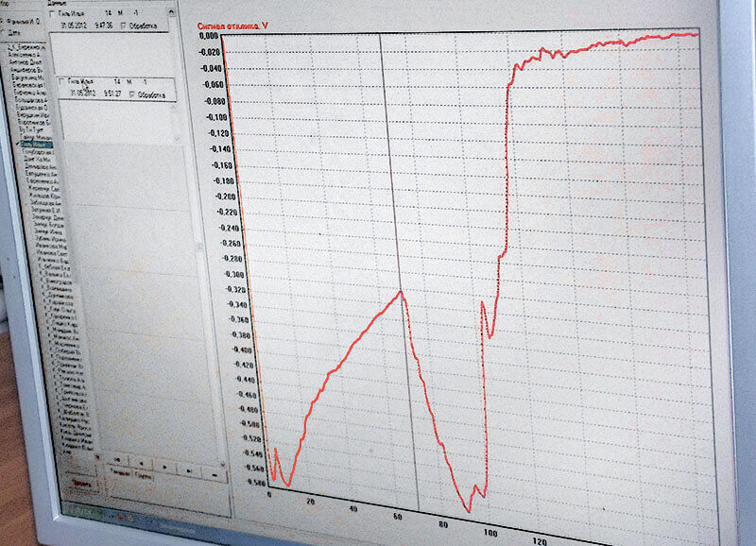
Task: Go to the next record arrow button
Action: point(164,467)
